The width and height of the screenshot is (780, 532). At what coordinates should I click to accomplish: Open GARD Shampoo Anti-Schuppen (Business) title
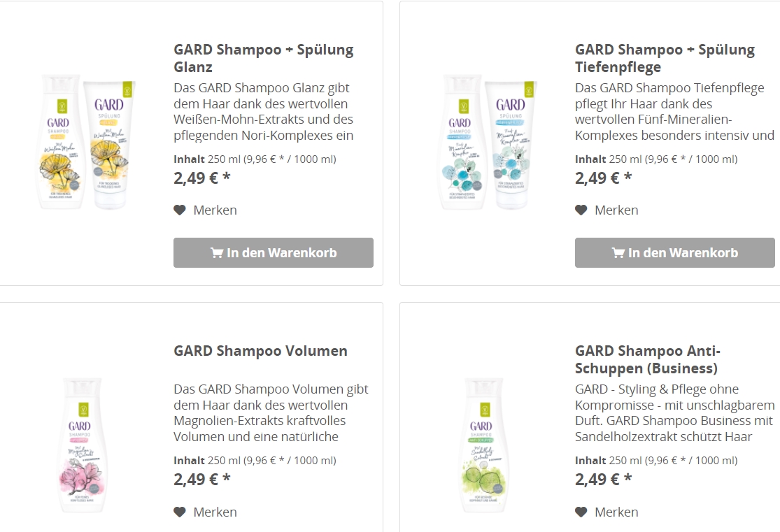pyautogui.click(x=647, y=359)
